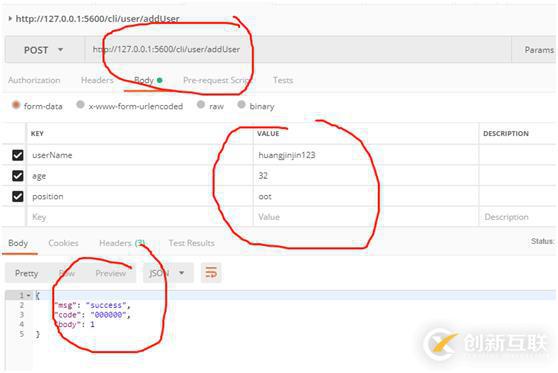Click the huangjinjin123 value cell
Viewport: 558px width, 373px height.
(366, 155)
